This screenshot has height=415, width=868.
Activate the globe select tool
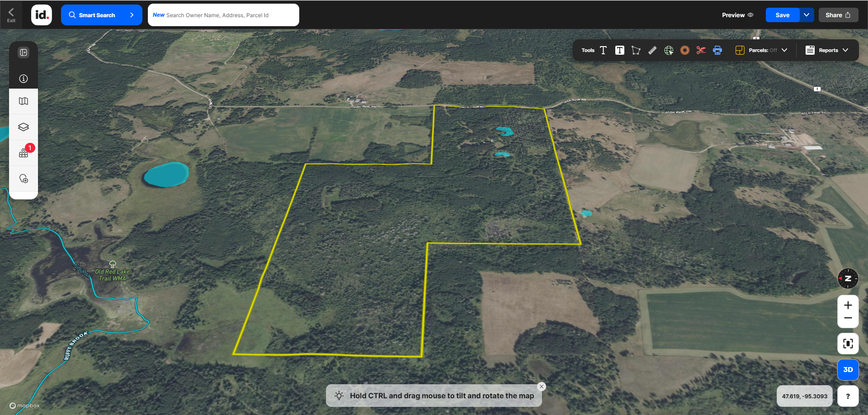tap(669, 50)
